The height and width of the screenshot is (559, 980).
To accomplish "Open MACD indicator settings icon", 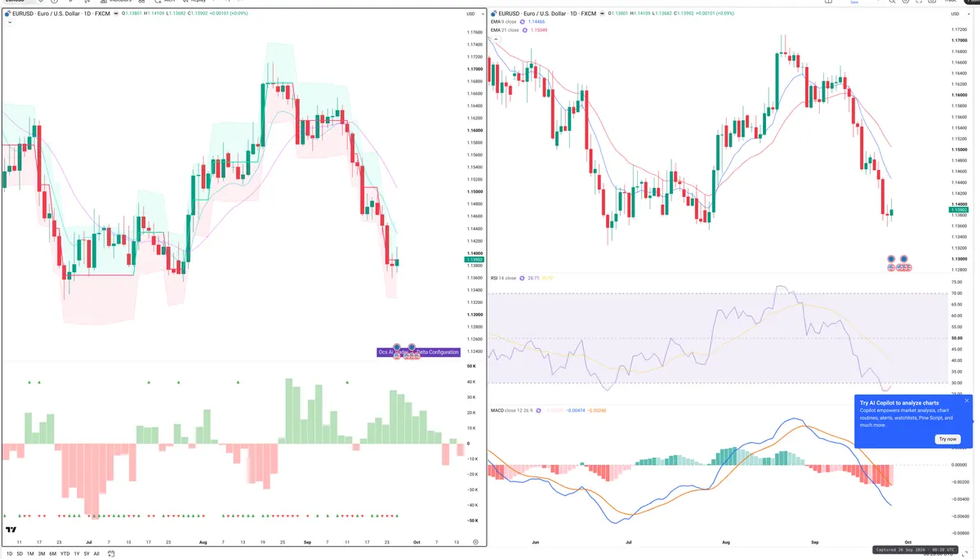I will (538, 410).
